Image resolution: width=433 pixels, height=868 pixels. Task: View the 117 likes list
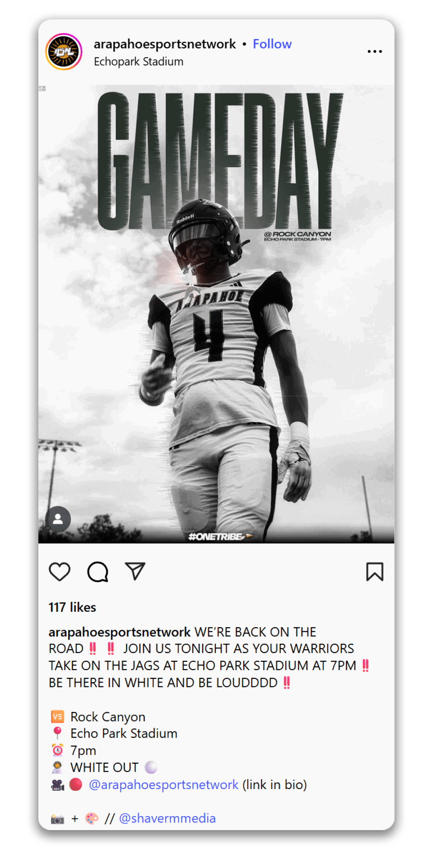(72, 607)
